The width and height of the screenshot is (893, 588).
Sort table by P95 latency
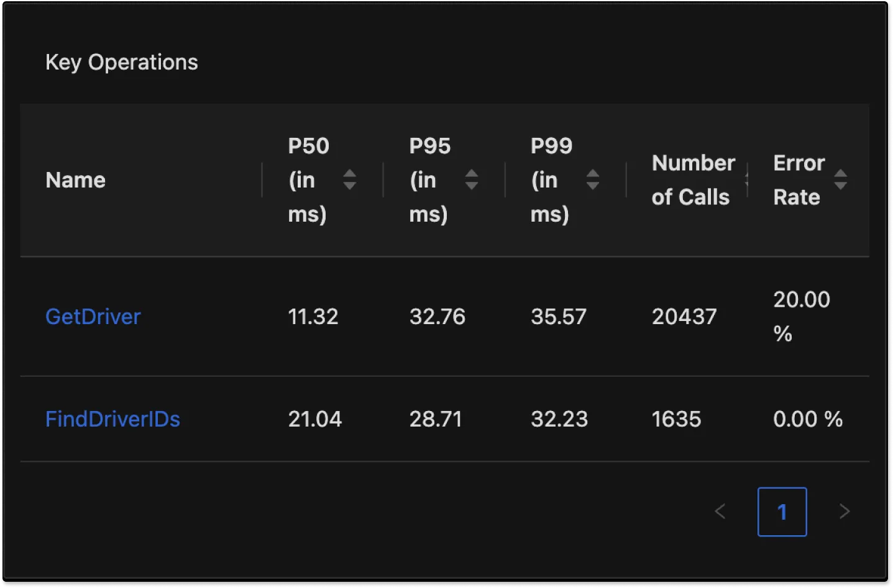point(471,180)
